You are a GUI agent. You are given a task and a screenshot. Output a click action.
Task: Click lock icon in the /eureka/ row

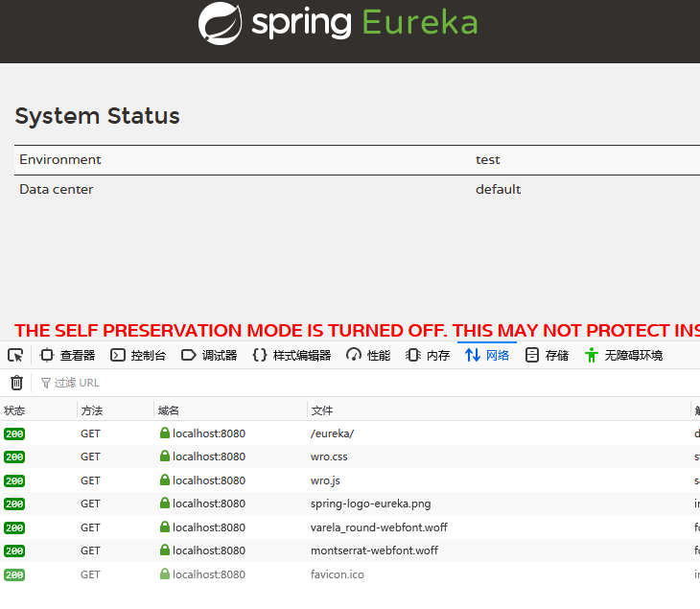[165, 433]
